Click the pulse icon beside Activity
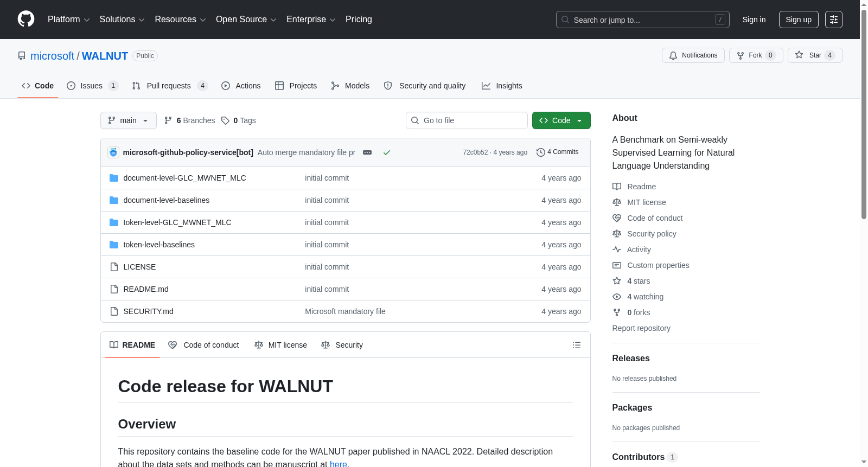Viewport: 868px width, 467px height. (x=617, y=250)
